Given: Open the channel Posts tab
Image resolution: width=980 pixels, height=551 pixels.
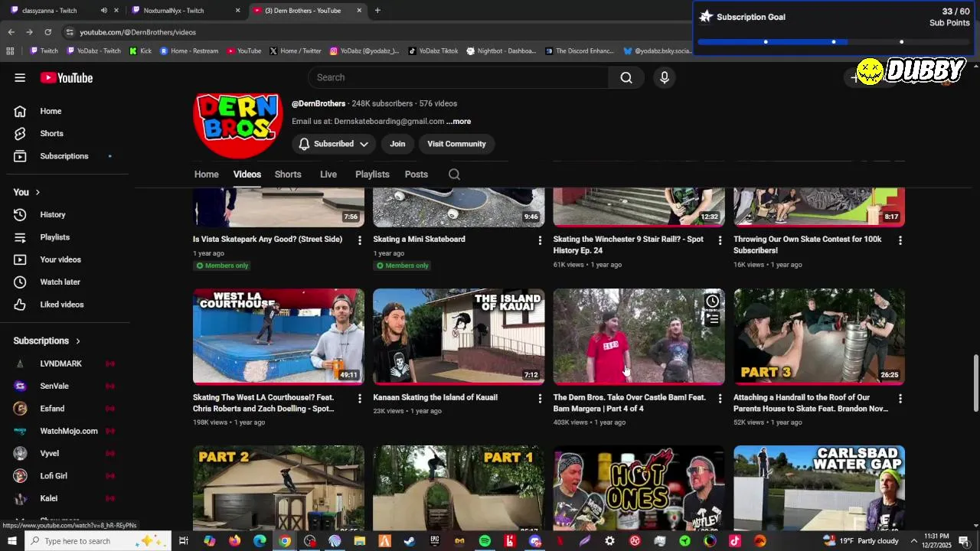Looking at the screenshot, I should pos(416,174).
